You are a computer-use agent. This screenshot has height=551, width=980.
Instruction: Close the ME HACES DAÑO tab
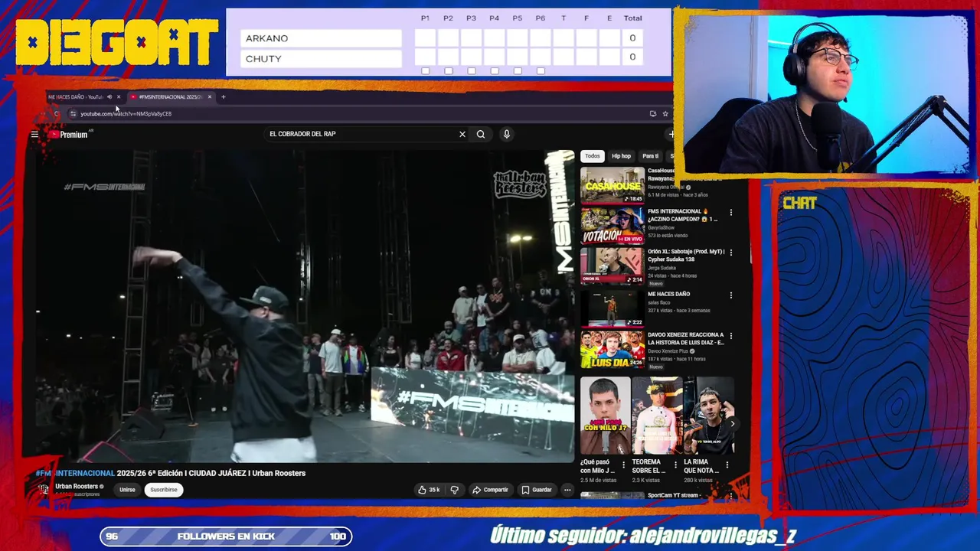119,97
